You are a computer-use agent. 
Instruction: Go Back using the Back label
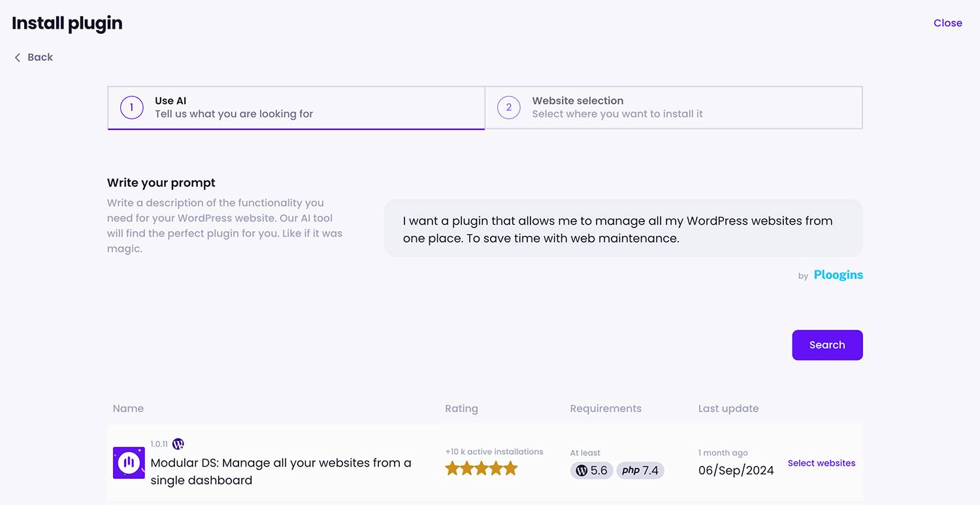pyautogui.click(x=41, y=57)
